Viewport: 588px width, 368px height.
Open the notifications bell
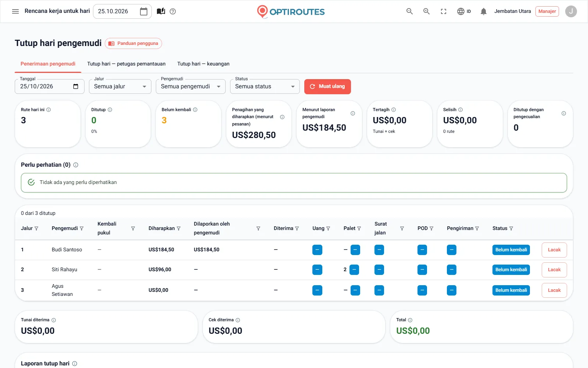click(x=484, y=11)
